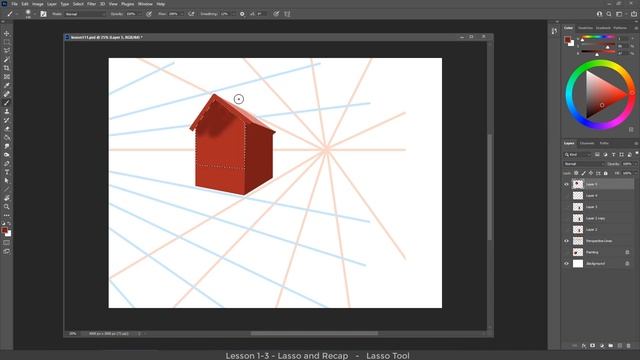
Task: Click the Add layer style fx icon
Action: (584, 346)
